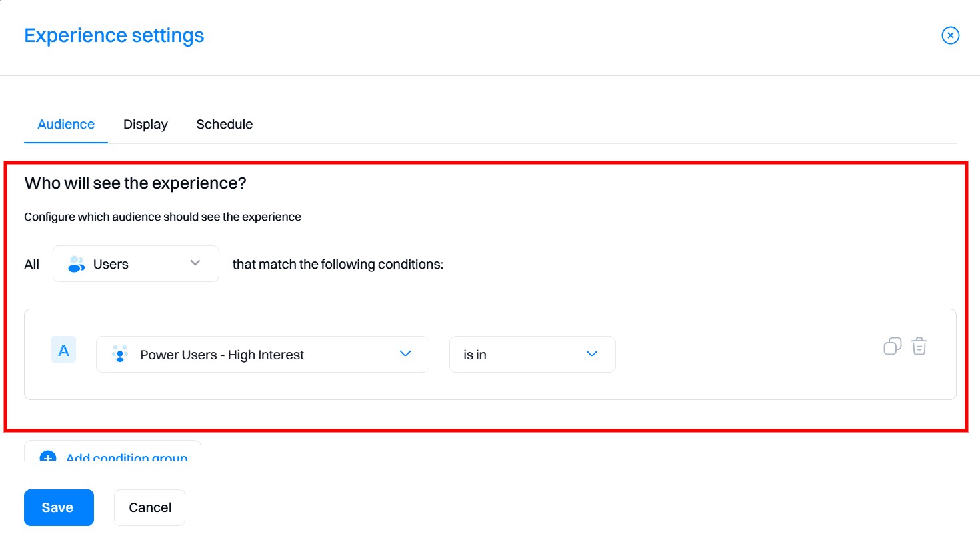Click the Users icon in audience selector
The height and width of the screenshot is (544, 980).
click(x=76, y=263)
